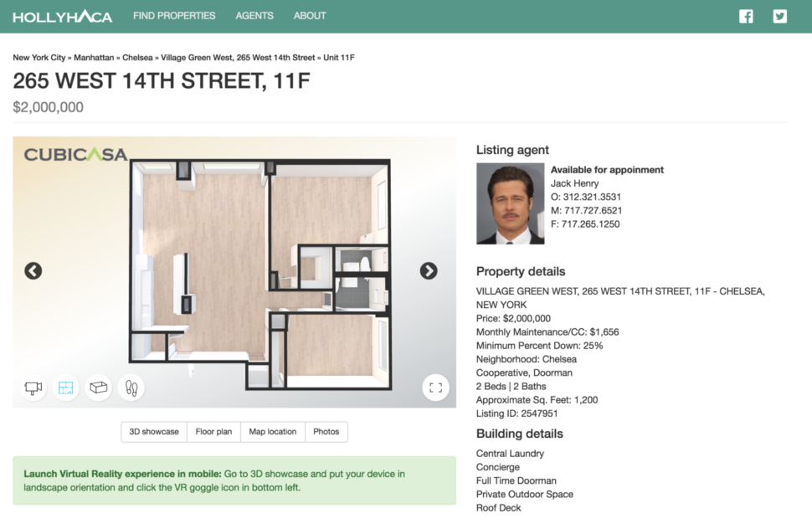Click the camera view icon in viewer

tap(33, 388)
